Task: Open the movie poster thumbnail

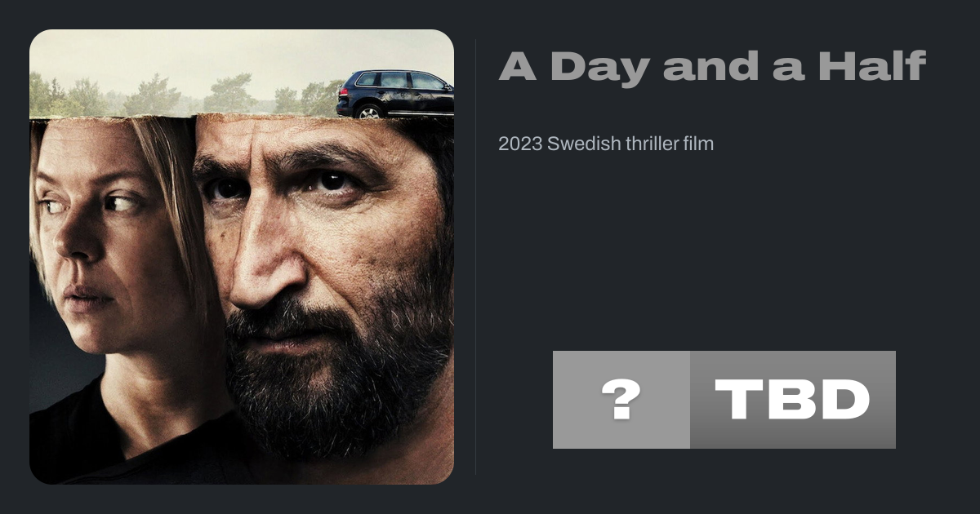Action: pyautogui.click(x=242, y=257)
